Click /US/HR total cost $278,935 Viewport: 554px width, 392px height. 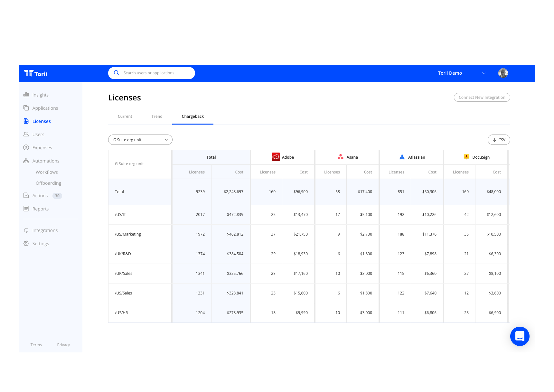235,313
